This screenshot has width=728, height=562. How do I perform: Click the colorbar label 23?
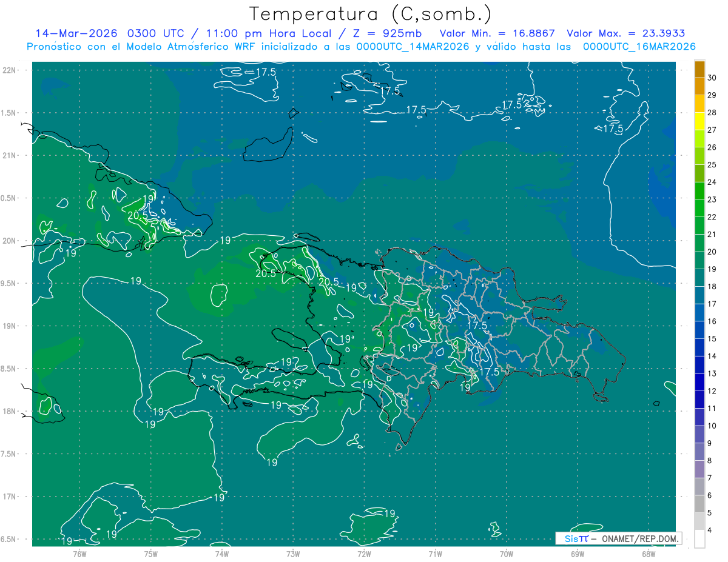(x=712, y=199)
